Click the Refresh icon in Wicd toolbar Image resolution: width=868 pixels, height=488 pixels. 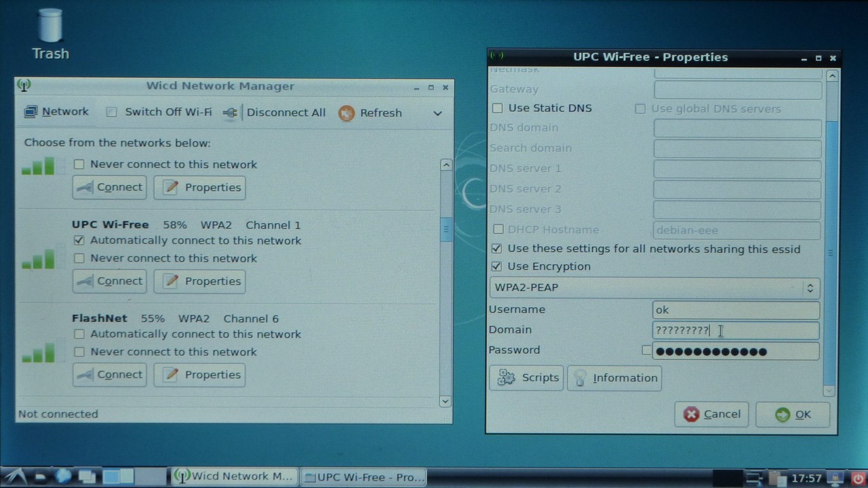347,113
